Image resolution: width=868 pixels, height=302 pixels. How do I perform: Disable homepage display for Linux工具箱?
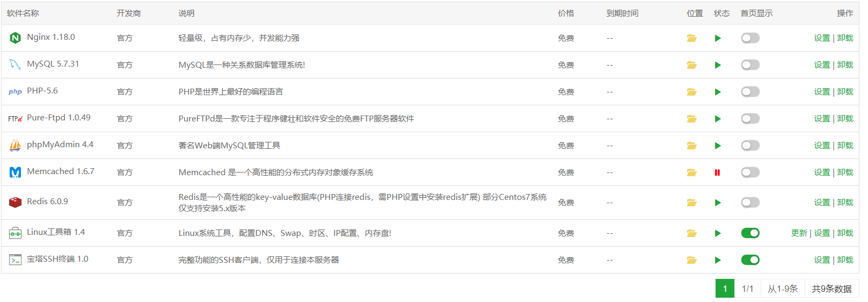(x=750, y=233)
